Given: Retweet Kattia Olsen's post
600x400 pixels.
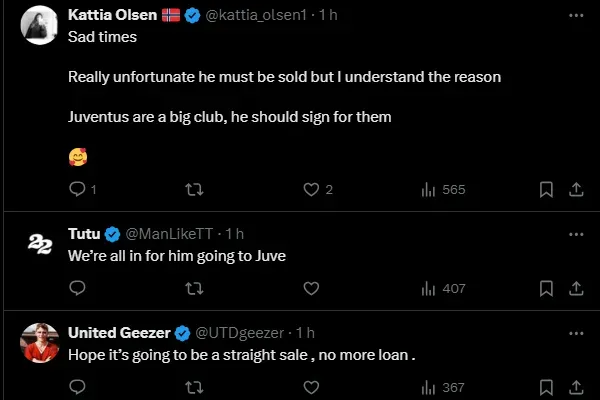Looking at the screenshot, I should coord(194,189).
